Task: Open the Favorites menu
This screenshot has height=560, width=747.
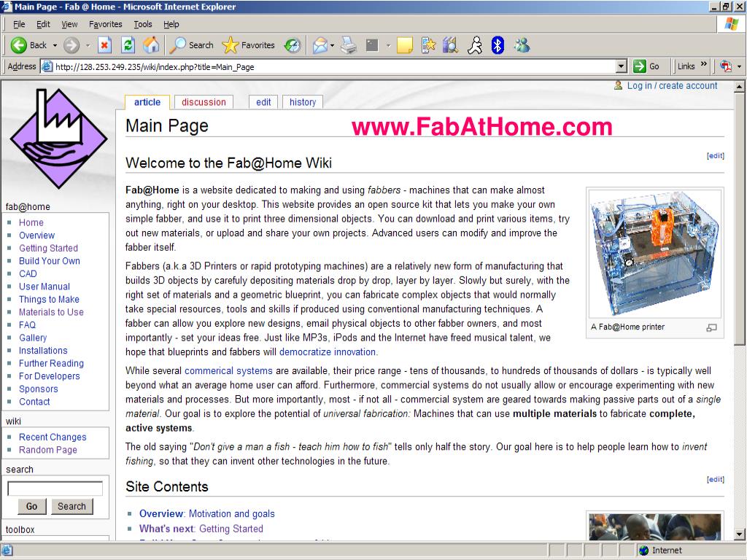Action: 106,24
